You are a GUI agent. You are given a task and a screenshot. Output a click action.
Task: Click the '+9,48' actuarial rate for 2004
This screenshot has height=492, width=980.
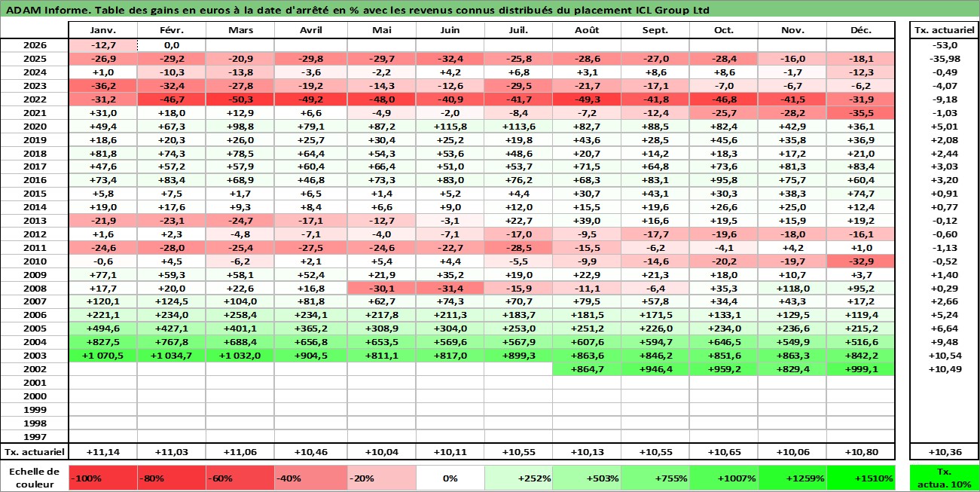(x=944, y=342)
